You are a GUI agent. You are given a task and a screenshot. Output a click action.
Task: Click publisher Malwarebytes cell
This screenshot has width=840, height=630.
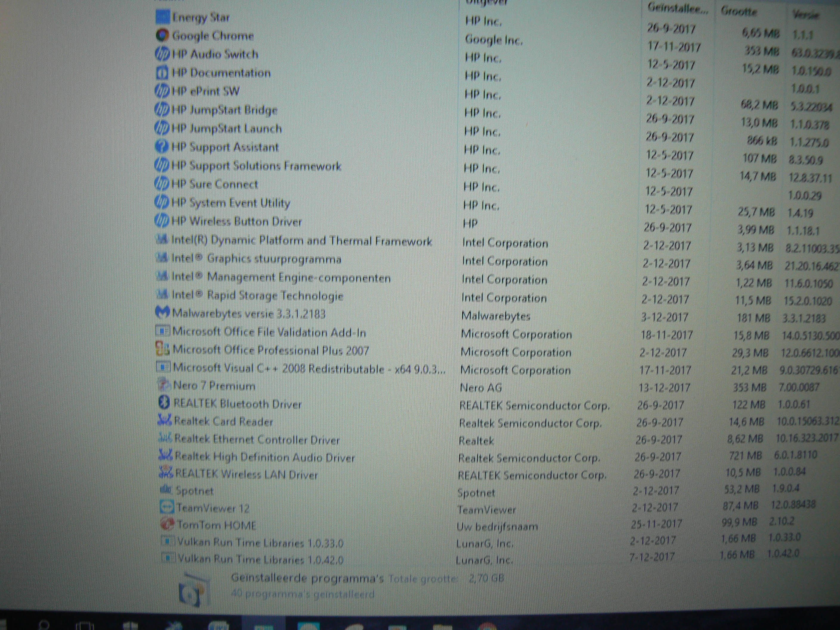495,316
